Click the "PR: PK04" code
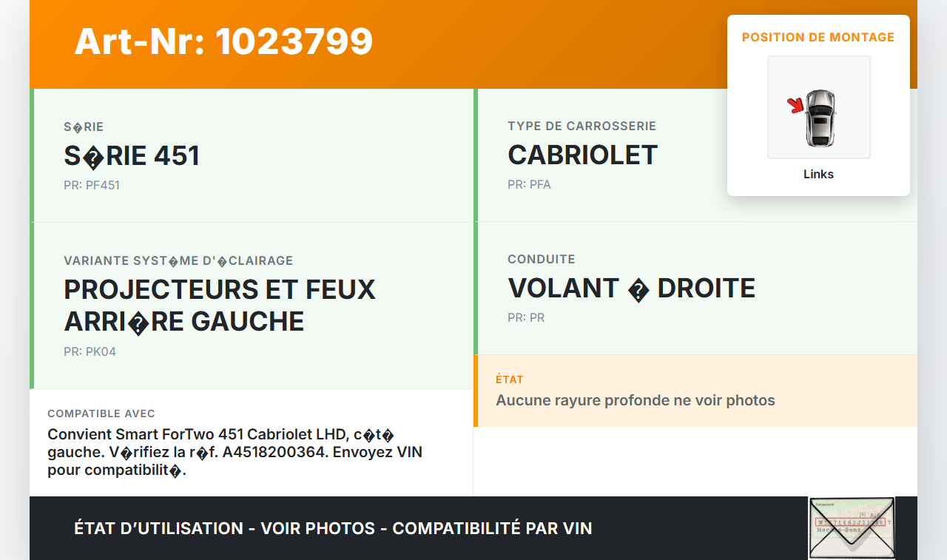The height and width of the screenshot is (560, 947). 90,352
